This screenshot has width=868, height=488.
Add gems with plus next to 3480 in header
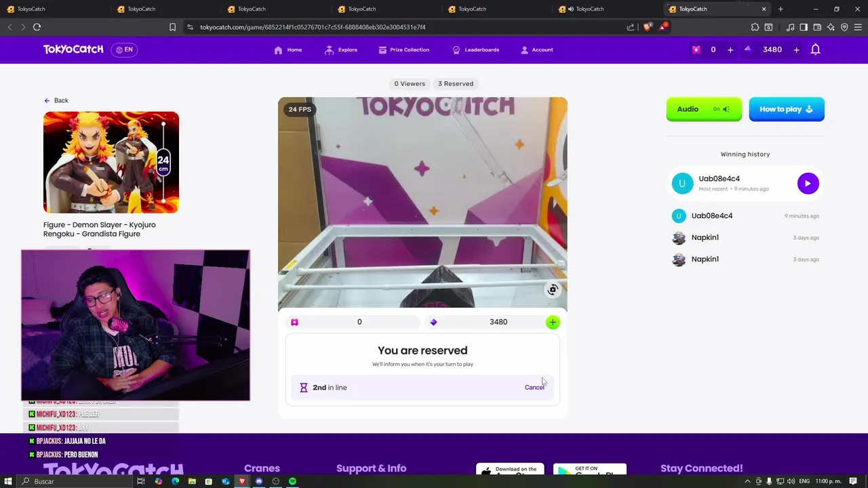[x=796, y=49]
